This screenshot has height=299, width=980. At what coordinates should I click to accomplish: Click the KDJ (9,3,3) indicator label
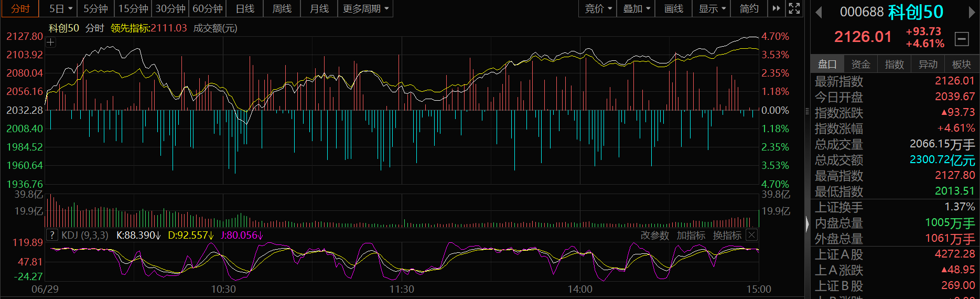(x=85, y=235)
